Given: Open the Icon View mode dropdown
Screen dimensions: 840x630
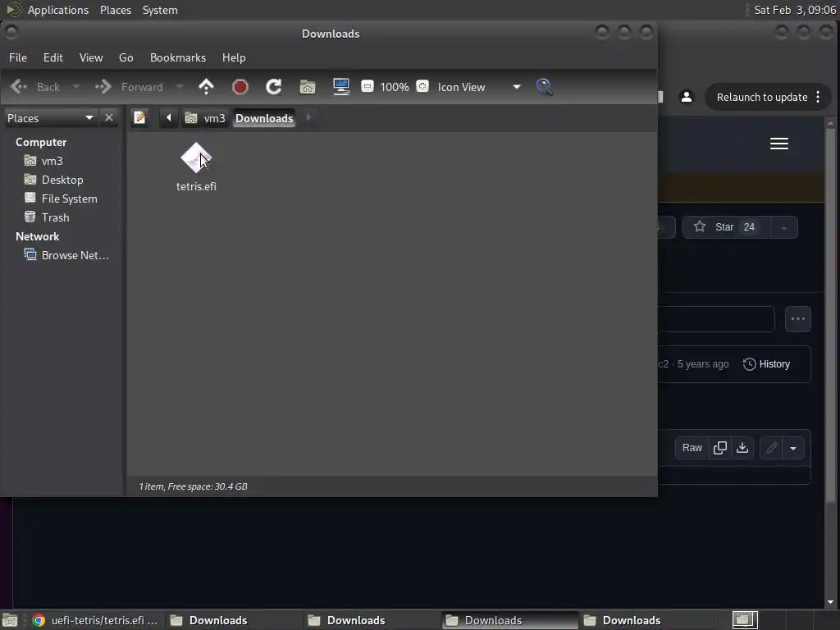Looking at the screenshot, I should pyautogui.click(x=478, y=87).
